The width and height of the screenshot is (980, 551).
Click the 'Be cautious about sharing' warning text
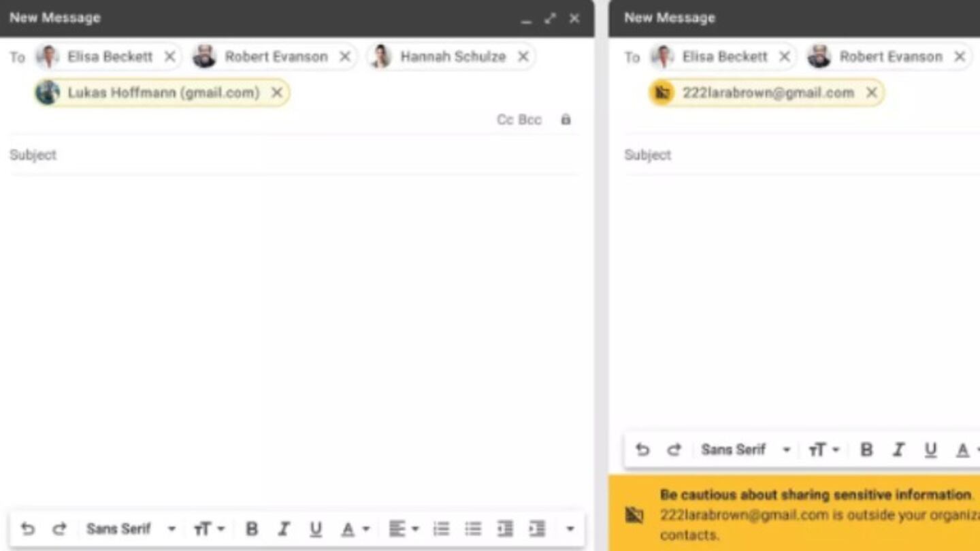coord(816,495)
